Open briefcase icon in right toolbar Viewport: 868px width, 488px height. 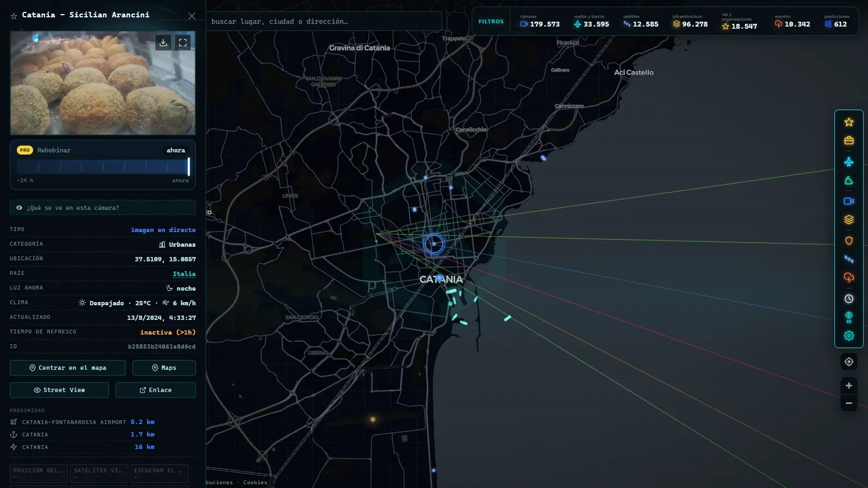pos(849,140)
